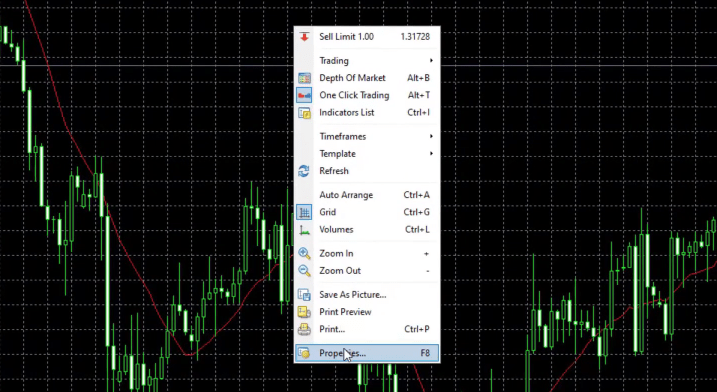Click the Ctrl+P shortcut text
The height and width of the screenshot is (392, 717).
(x=417, y=329)
